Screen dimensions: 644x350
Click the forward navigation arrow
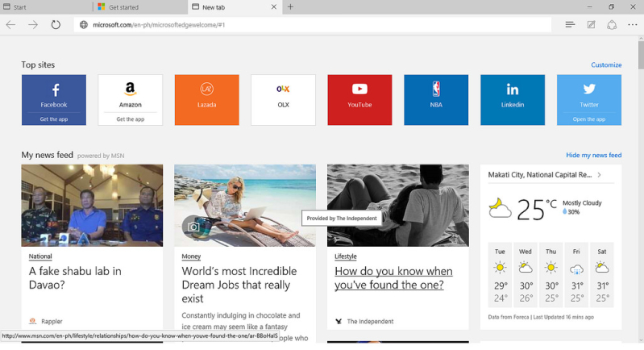pos(33,25)
